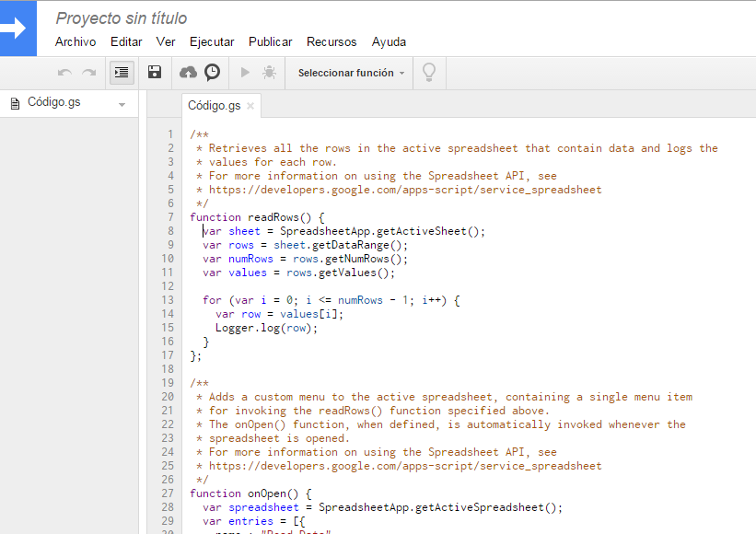This screenshot has width=756, height=534.
Task: Click the cloud upload deploy icon
Action: (188, 73)
